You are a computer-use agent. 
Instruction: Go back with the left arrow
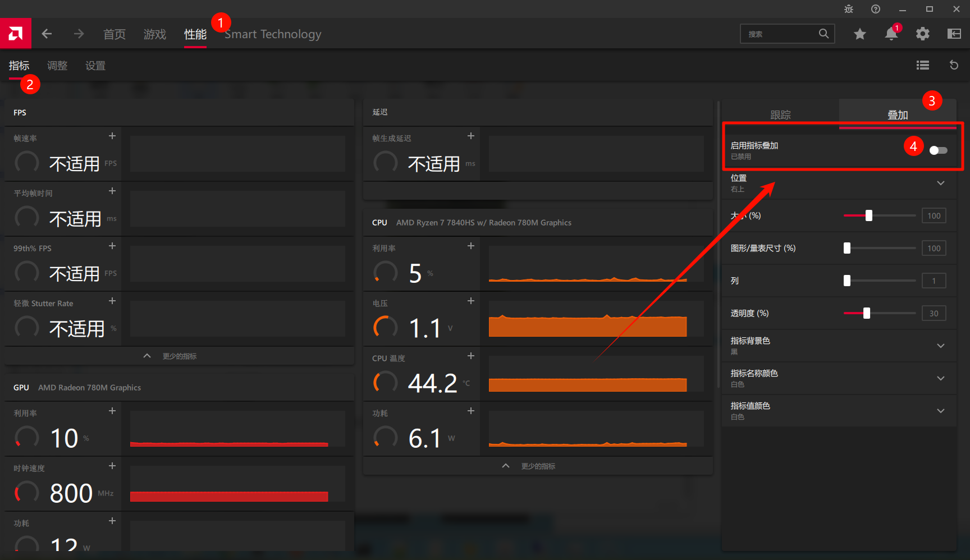point(47,34)
